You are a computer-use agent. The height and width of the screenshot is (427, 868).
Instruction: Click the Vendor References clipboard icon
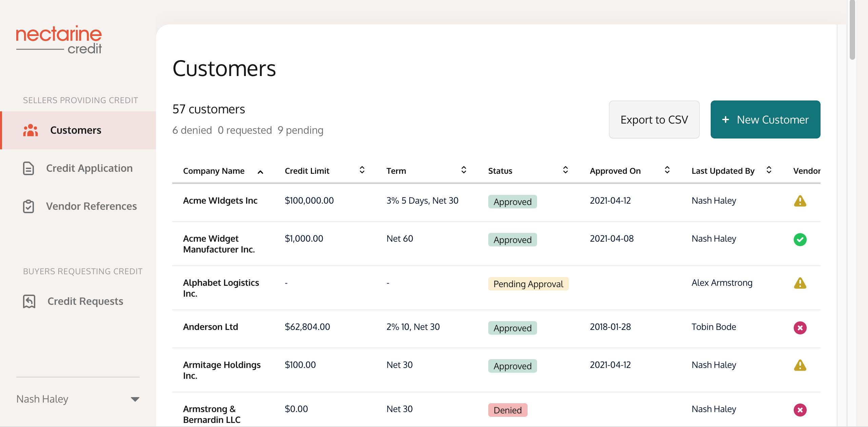tap(28, 206)
